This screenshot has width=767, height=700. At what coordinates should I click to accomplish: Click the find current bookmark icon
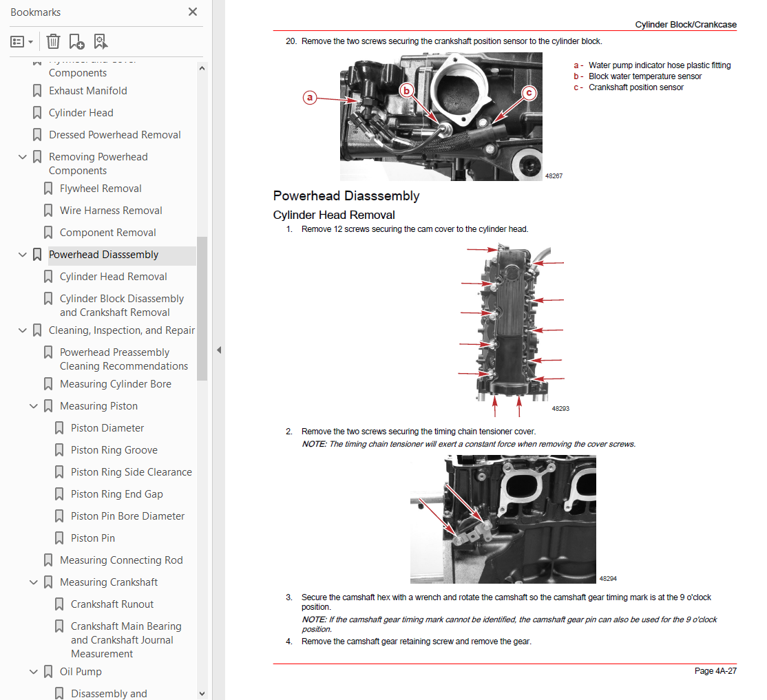(x=101, y=41)
